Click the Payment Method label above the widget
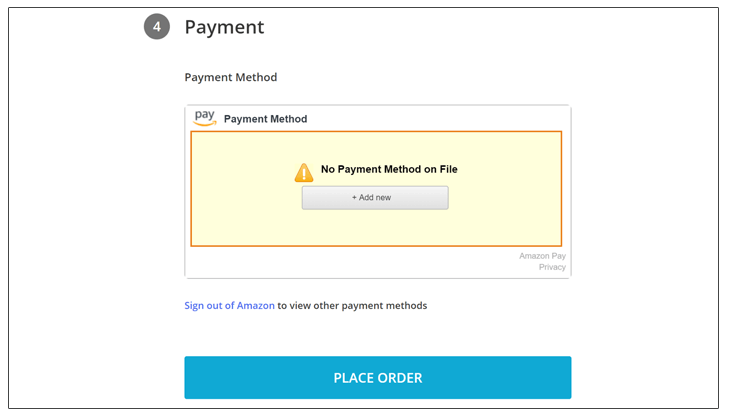 tap(231, 77)
